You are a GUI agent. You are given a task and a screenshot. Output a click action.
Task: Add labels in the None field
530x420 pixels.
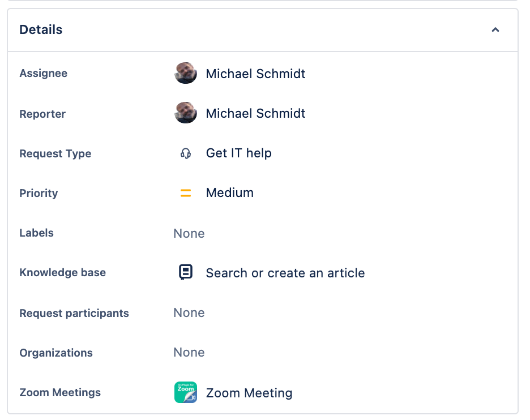pos(189,233)
